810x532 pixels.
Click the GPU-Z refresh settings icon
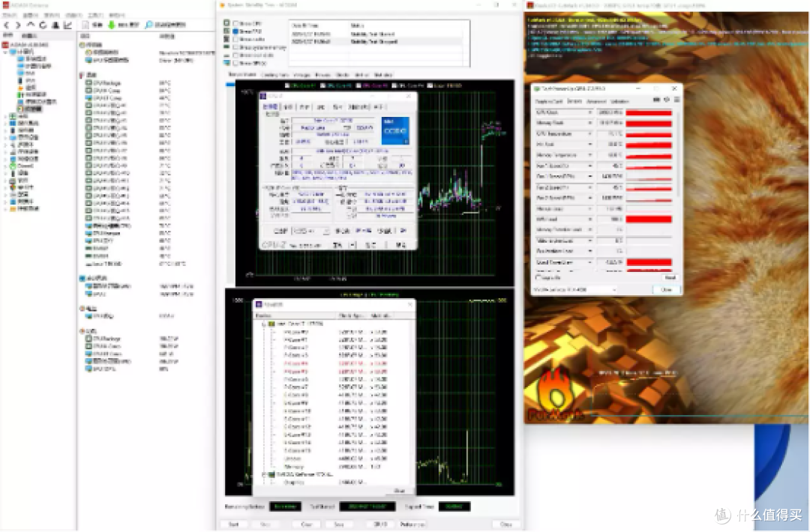pyautogui.click(x=667, y=100)
